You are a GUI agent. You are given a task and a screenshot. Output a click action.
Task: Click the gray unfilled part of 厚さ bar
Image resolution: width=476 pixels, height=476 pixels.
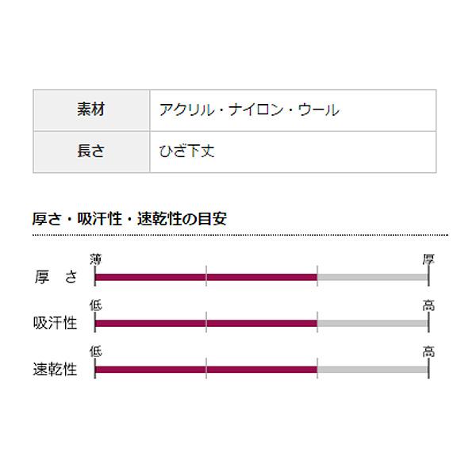373,277
